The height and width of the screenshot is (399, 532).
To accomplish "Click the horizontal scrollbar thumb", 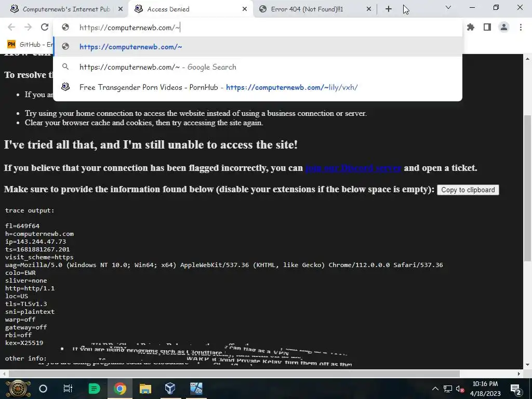I will click(234, 374).
